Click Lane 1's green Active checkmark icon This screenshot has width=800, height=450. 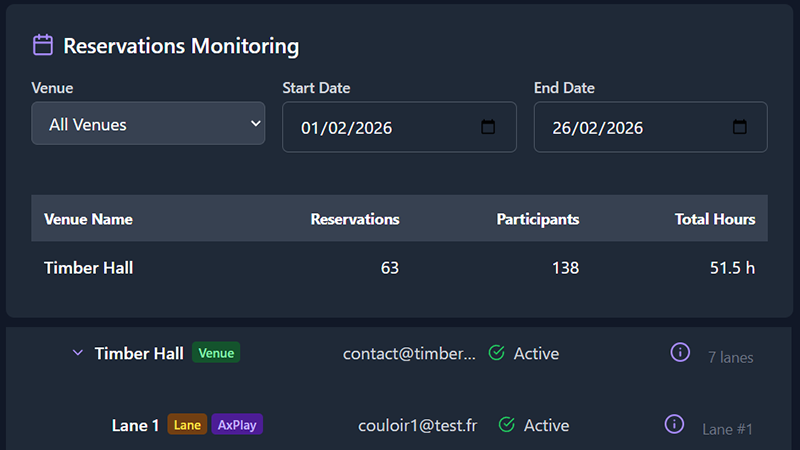(x=506, y=425)
